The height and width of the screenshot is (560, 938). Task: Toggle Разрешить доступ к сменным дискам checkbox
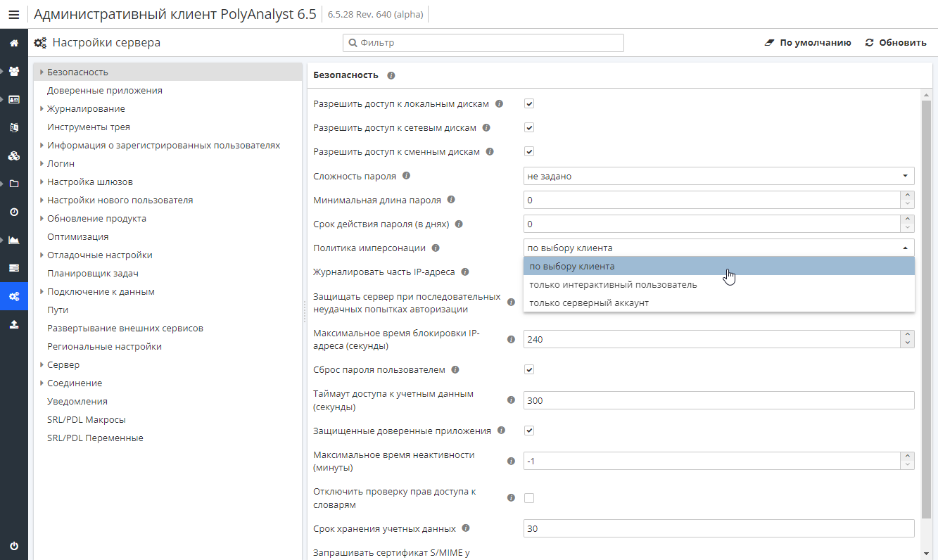tap(529, 151)
